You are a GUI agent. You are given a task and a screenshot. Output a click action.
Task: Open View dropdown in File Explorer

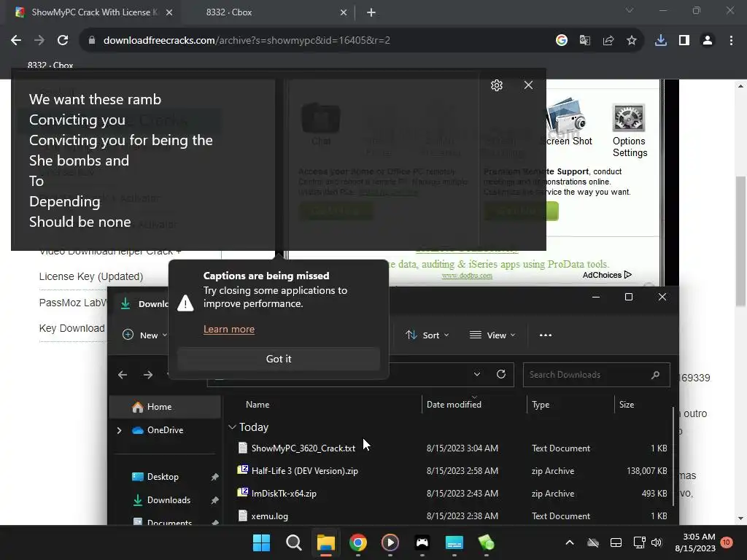click(x=492, y=335)
